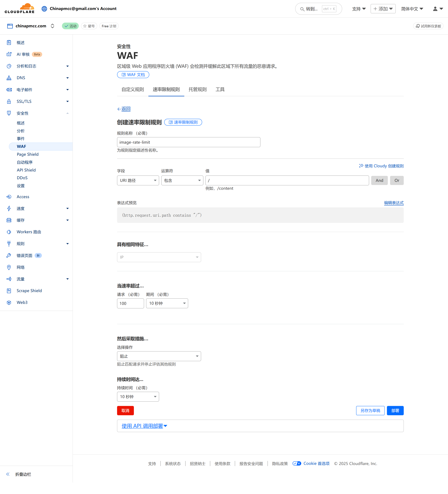Click the AI 审核 sidebar icon

click(9, 54)
